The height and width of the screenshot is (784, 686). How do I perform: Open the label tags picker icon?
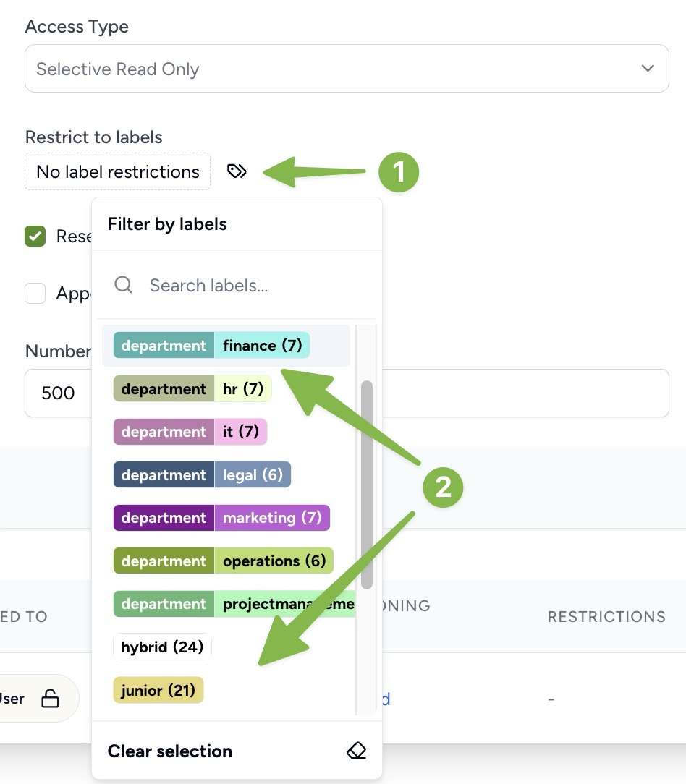click(x=237, y=171)
